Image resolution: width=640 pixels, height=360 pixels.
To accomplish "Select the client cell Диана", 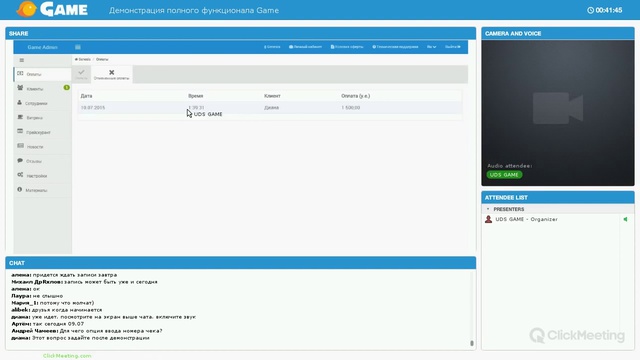I will [271, 108].
